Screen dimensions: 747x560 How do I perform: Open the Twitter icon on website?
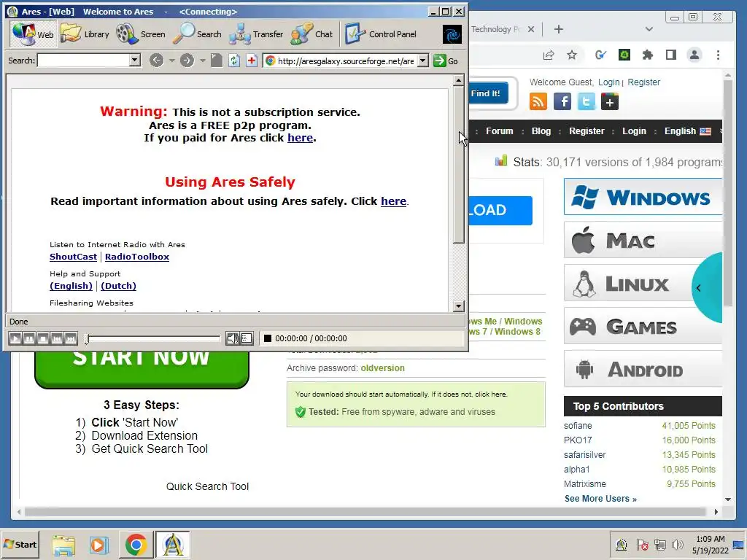[x=586, y=101]
